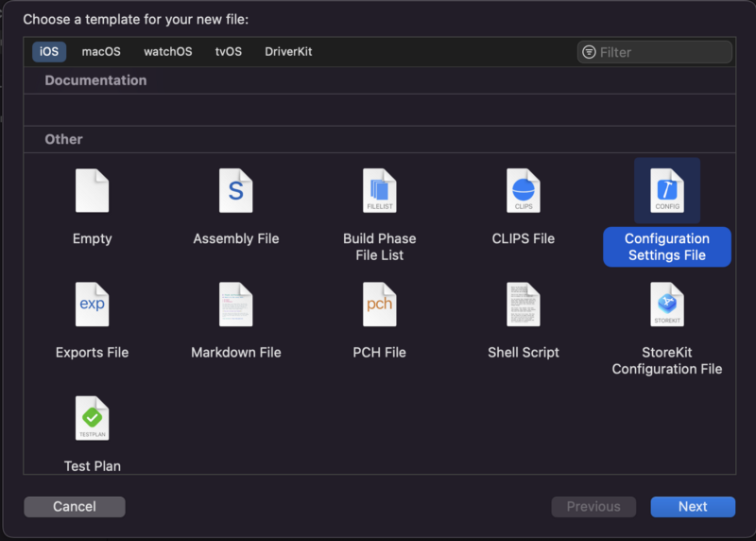Click the Next button
Image resolution: width=756 pixels, height=541 pixels.
pyautogui.click(x=693, y=507)
